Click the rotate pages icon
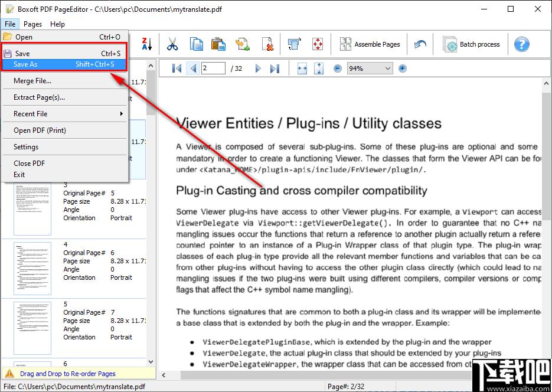Image resolution: width=552 pixels, height=392 pixels. coord(295,44)
